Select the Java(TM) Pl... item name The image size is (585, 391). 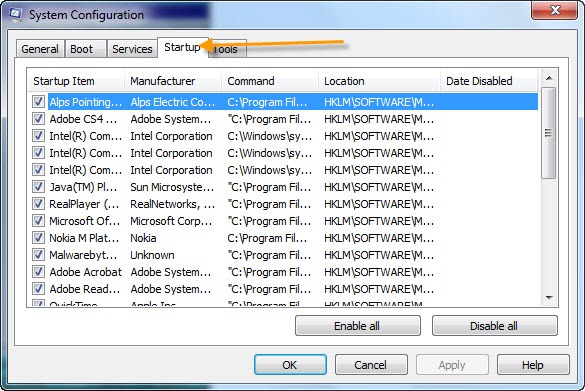[83, 187]
